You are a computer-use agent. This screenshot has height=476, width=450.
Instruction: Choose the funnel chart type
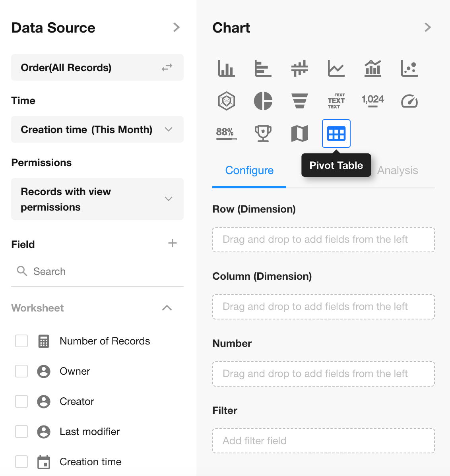tap(299, 101)
